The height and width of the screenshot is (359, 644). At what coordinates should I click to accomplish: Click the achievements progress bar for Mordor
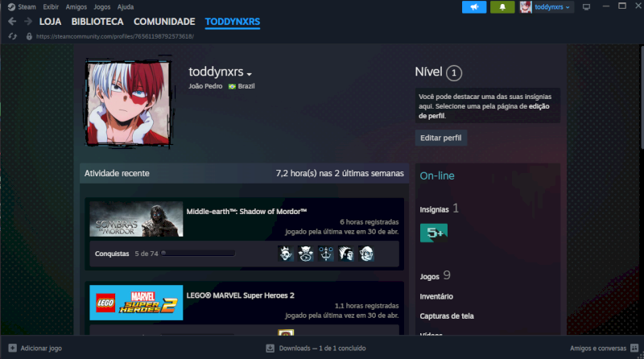click(198, 254)
